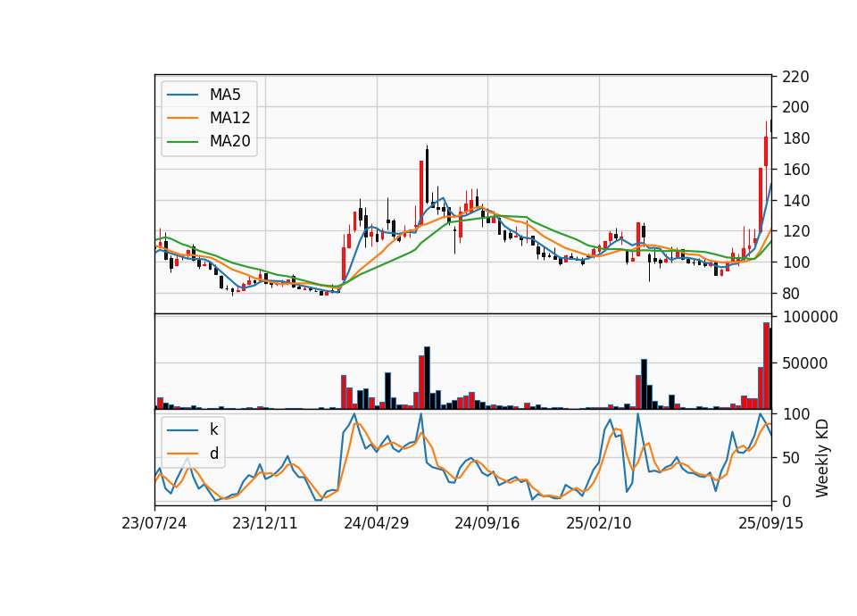Click the 140 price axis label
857x616 pixels.
pyautogui.click(x=795, y=201)
